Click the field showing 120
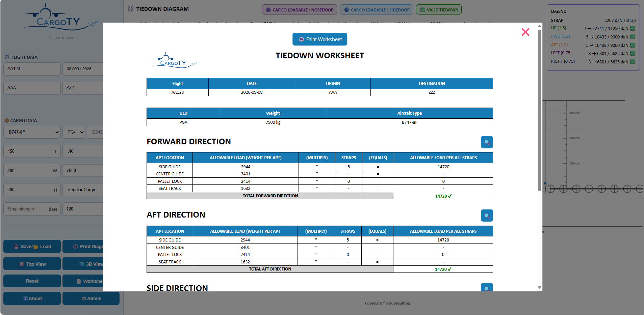 tap(83, 209)
